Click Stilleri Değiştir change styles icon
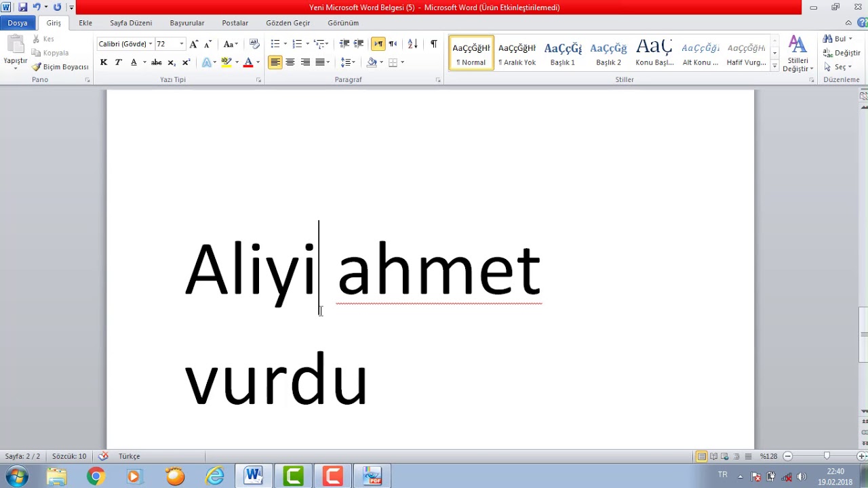This screenshot has height=488, width=868. (x=797, y=54)
